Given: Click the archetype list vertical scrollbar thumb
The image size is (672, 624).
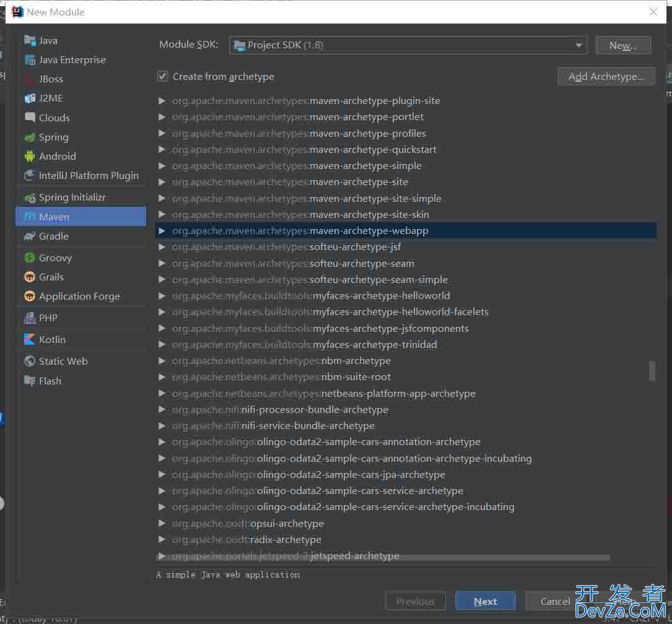Looking at the screenshot, I should (652, 371).
